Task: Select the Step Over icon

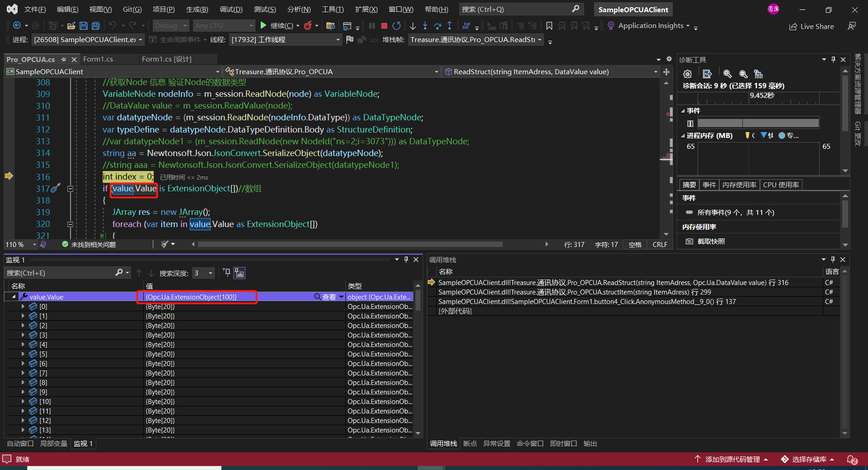Action: click(x=437, y=26)
